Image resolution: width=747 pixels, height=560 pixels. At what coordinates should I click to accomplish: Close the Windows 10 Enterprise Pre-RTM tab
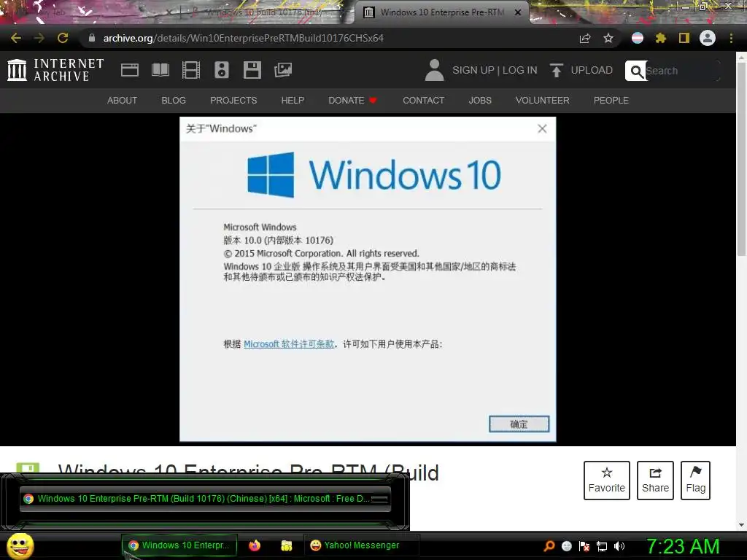(518, 12)
